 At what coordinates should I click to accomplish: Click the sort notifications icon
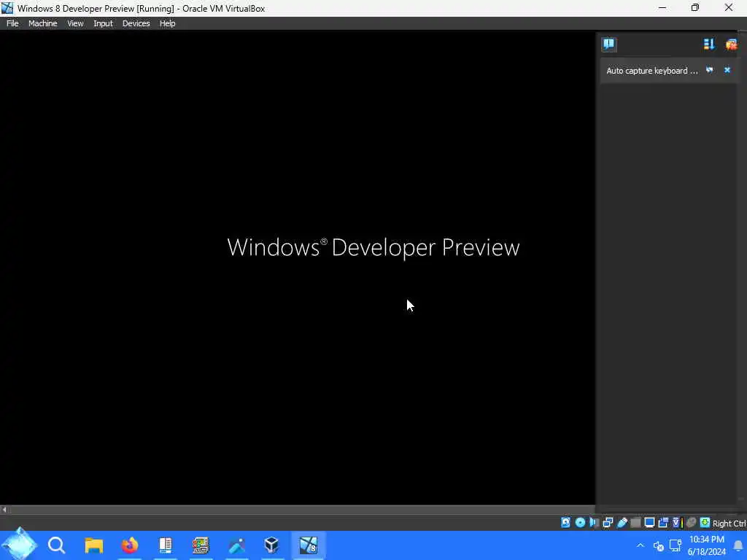[x=709, y=44]
